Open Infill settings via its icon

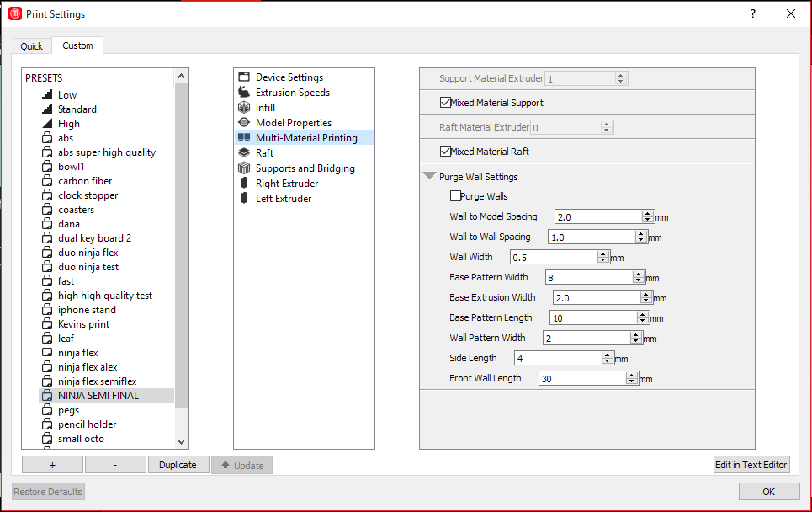(x=244, y=108)
